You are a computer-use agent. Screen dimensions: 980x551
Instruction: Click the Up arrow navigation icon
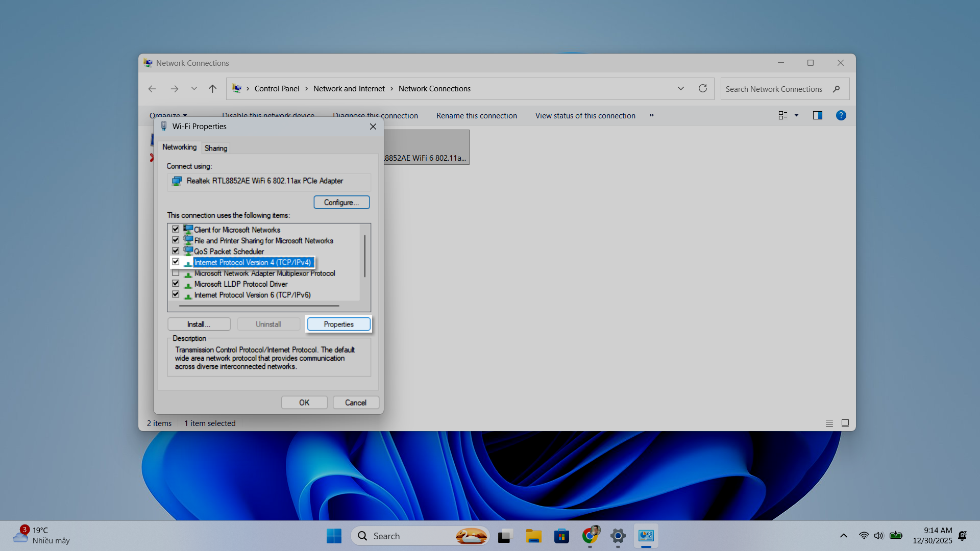[212, 88]
